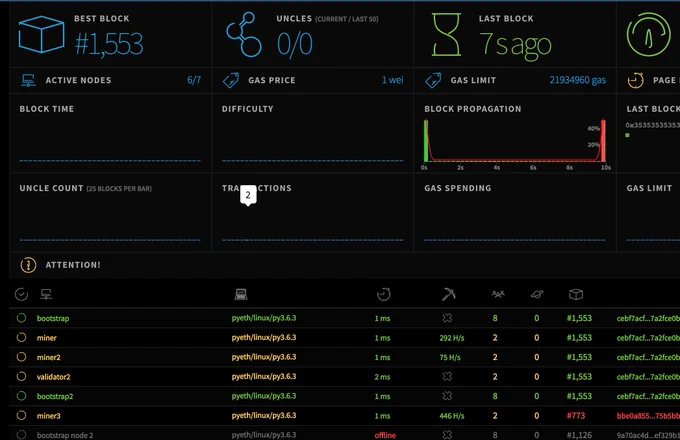Select the bootstrap node name
Image resolution: width=680 pixels, height=440 pixels.
click(53, 318)
